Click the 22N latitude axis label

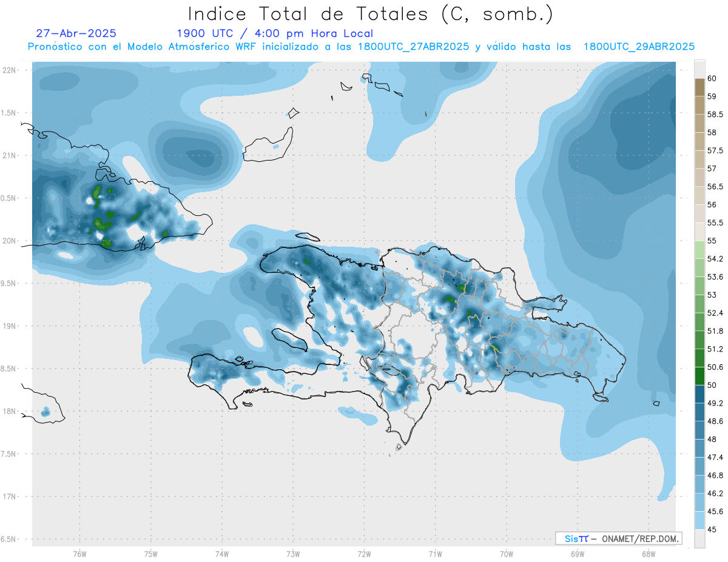8,70
